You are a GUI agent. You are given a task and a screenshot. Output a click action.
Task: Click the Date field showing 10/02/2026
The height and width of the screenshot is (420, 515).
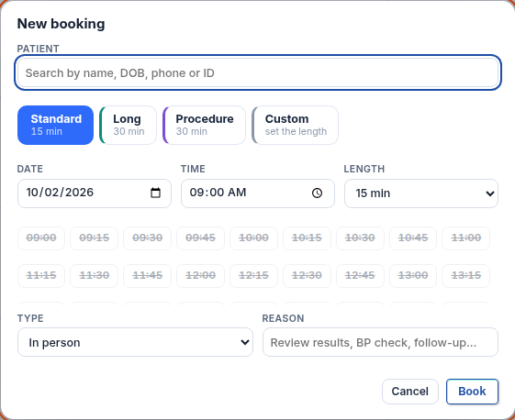[95, 193]
